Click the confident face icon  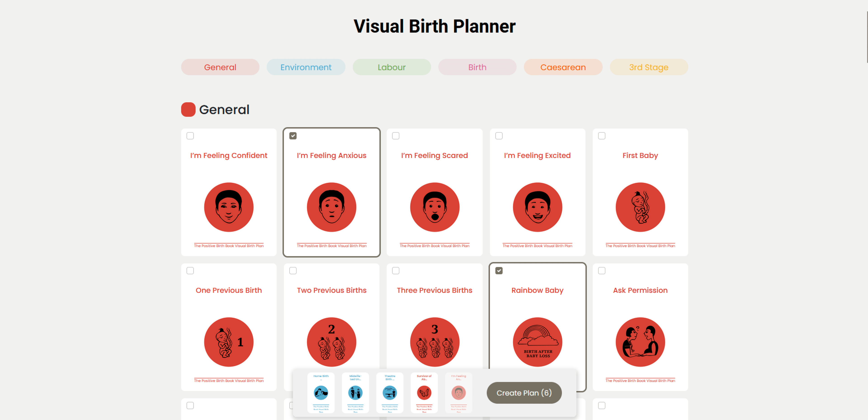pyautogui.click(x=229, y=207)
